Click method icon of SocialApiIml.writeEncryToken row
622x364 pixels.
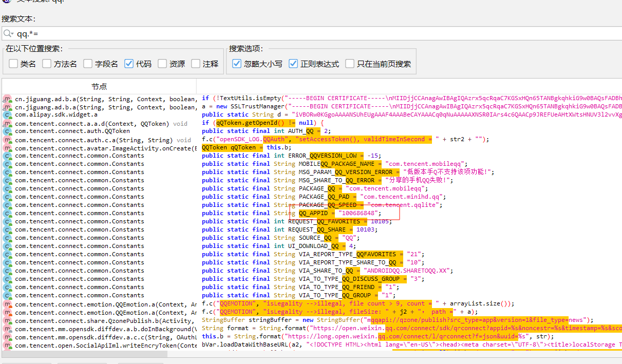(8, 346)
